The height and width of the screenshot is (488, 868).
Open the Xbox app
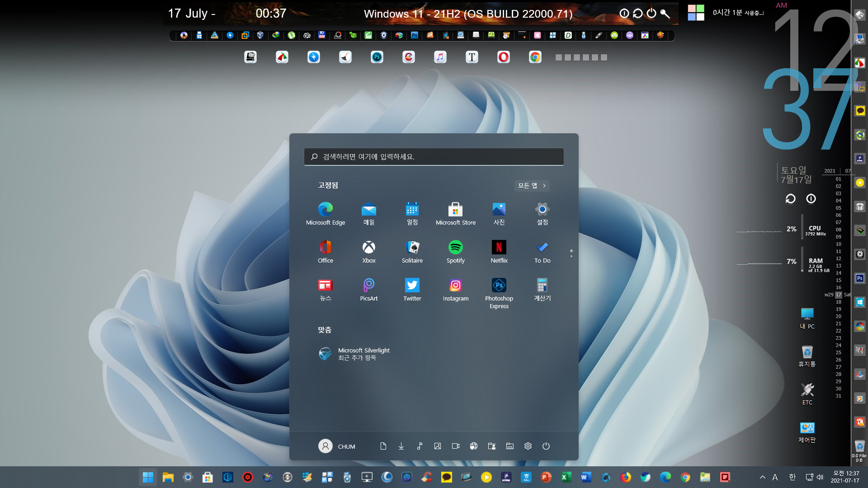coord(369,252)
